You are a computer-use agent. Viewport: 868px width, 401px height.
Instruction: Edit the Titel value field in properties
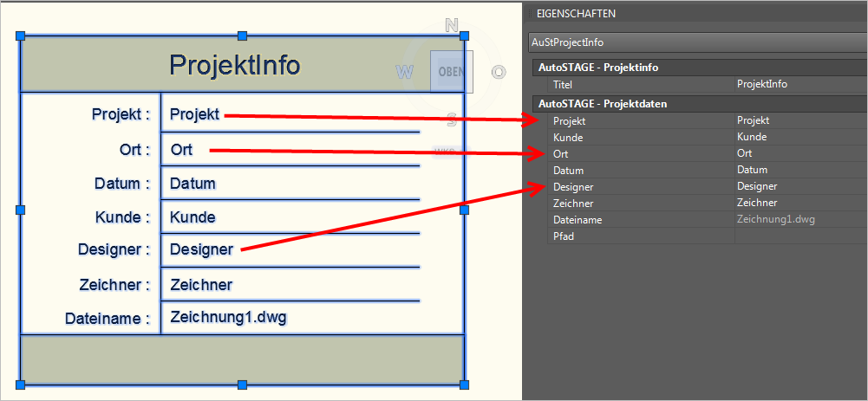point(798,85)
